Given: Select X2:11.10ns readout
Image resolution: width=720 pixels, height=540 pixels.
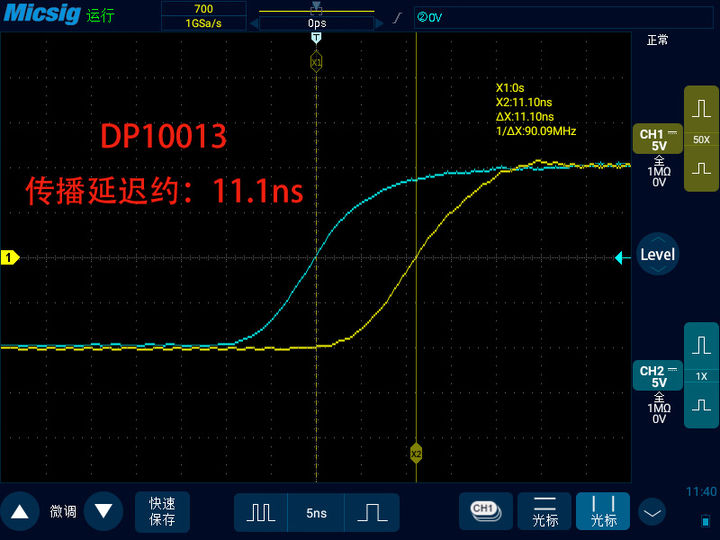Looking at the screenshot, I should pyautogui.click(x=524, y=102).
